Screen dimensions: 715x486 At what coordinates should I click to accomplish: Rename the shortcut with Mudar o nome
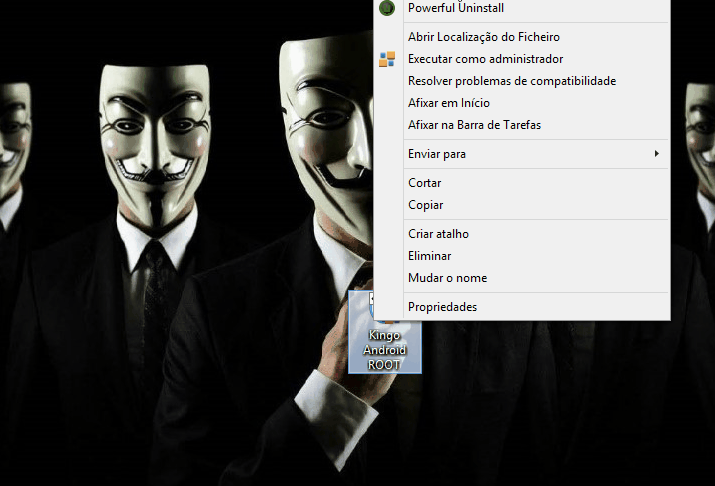click(x=447, y=278)
